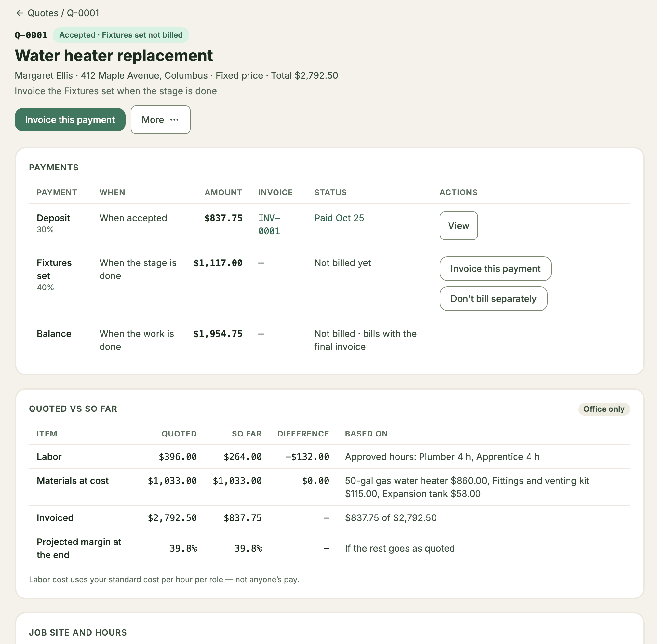Click 'Not billed · bills with the final invoice'
The image size is (657, 644).
pyautogui.click(x=365, y=340)
